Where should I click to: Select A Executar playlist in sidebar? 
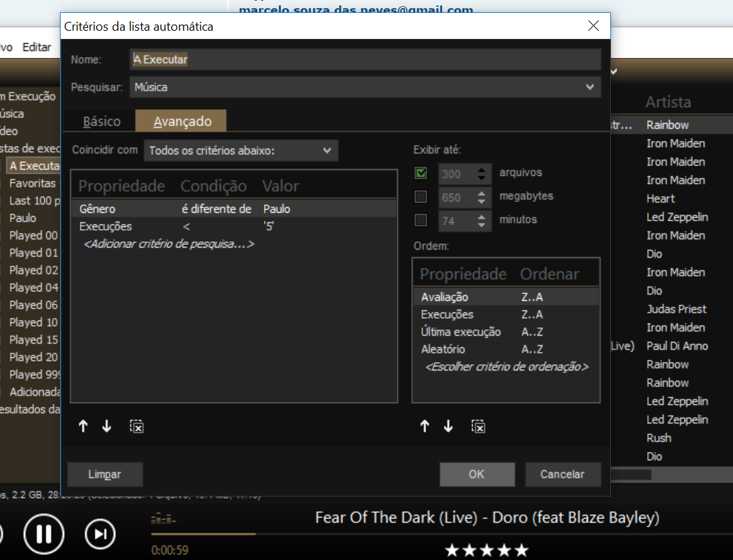pyautogui.click(x=33, y=166)
